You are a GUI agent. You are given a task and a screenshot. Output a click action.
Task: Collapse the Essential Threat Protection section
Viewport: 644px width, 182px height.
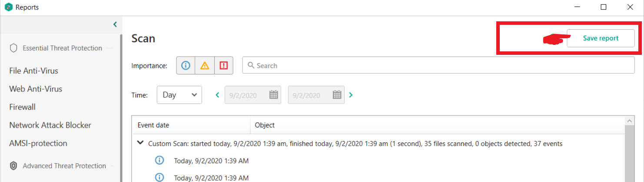pos(110,48)
